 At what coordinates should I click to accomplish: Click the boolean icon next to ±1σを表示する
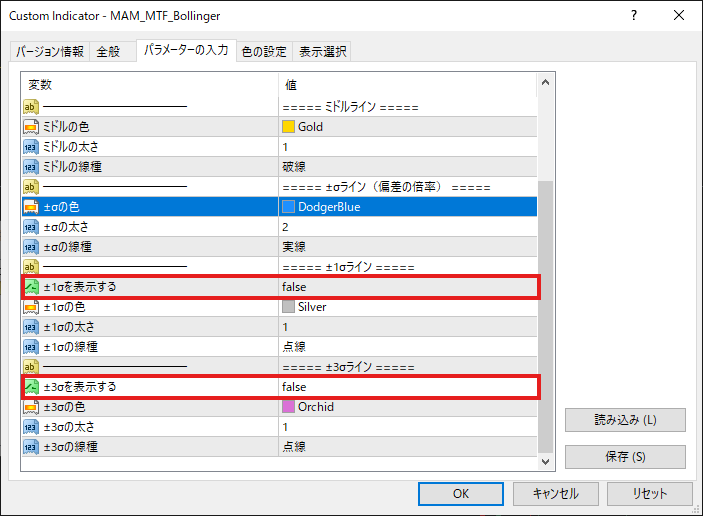pos(31,287)
